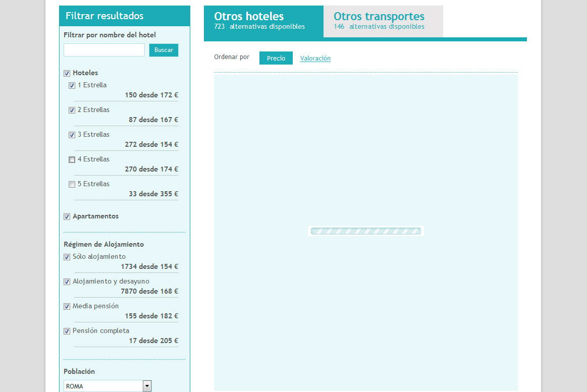587x392 pixels.
Task: Check the 4 Estrellas filter checkbox
Action: coord(72,159)
